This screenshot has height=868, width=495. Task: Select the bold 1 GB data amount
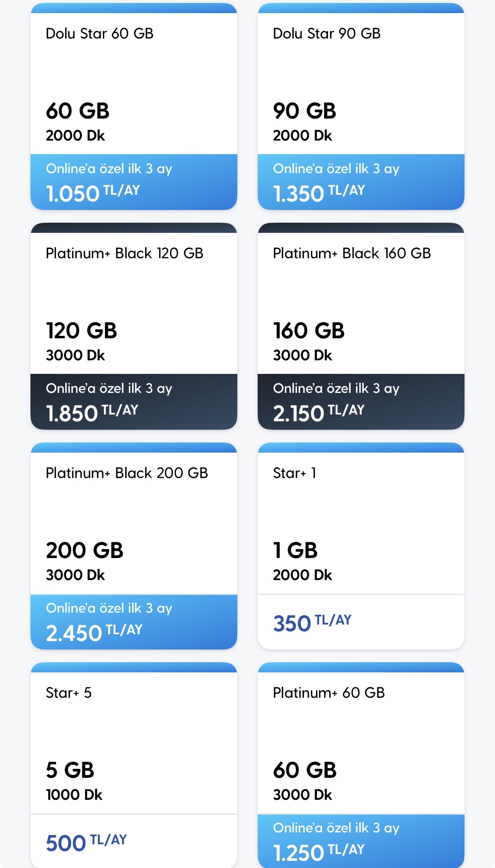(x=295, y=550)
